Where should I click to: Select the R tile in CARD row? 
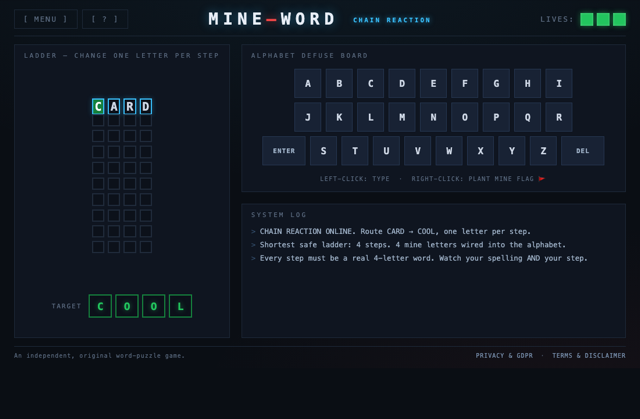coord(130,106)
